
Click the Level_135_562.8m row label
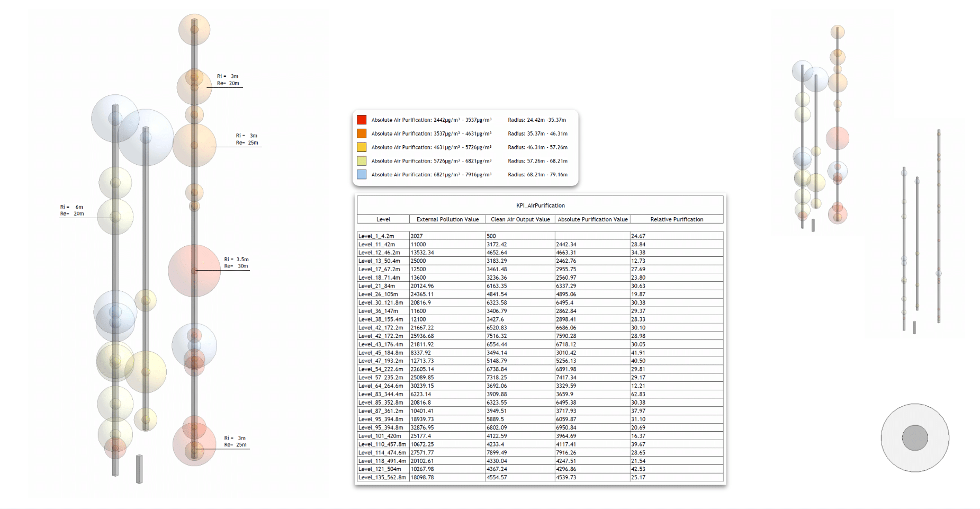point(382,477)
